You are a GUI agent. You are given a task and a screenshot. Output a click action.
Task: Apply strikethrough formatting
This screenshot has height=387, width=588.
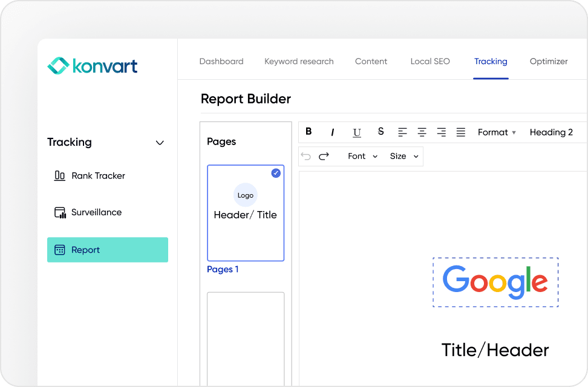[381, 132]
